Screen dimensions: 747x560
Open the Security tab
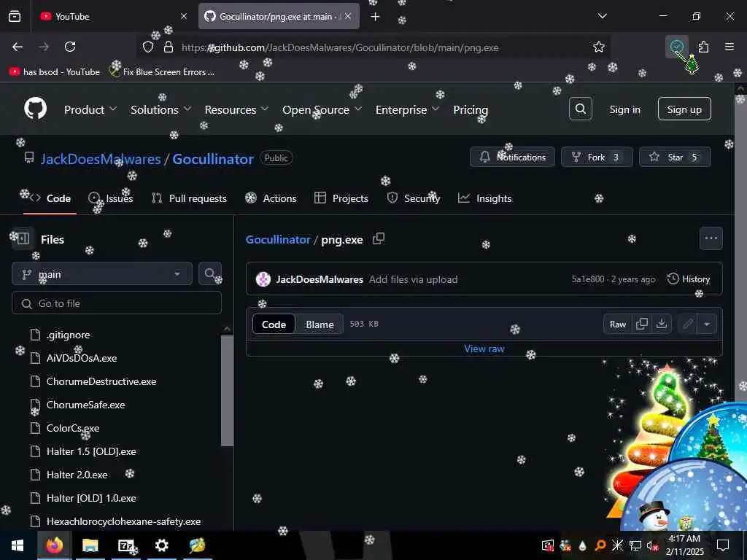(x=414, y=198)
